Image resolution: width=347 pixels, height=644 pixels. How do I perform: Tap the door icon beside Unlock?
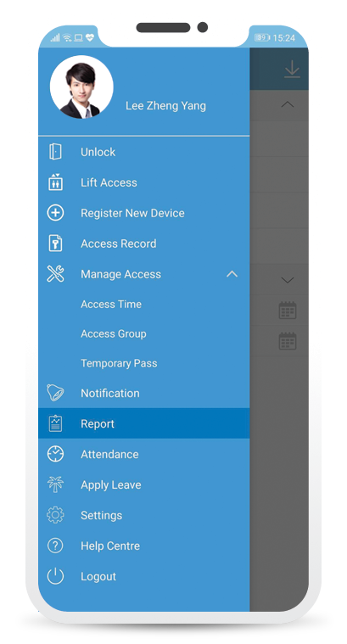click(55, 152)
